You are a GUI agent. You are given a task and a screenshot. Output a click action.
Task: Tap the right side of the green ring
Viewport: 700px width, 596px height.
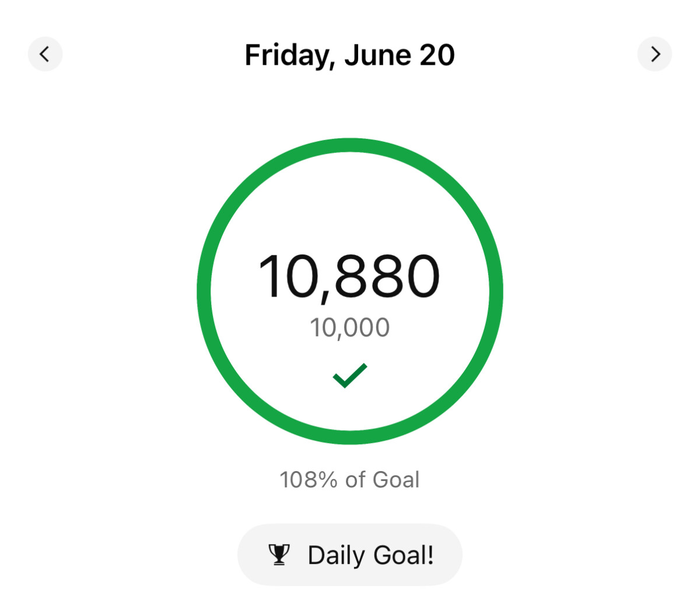click(496, 291)
